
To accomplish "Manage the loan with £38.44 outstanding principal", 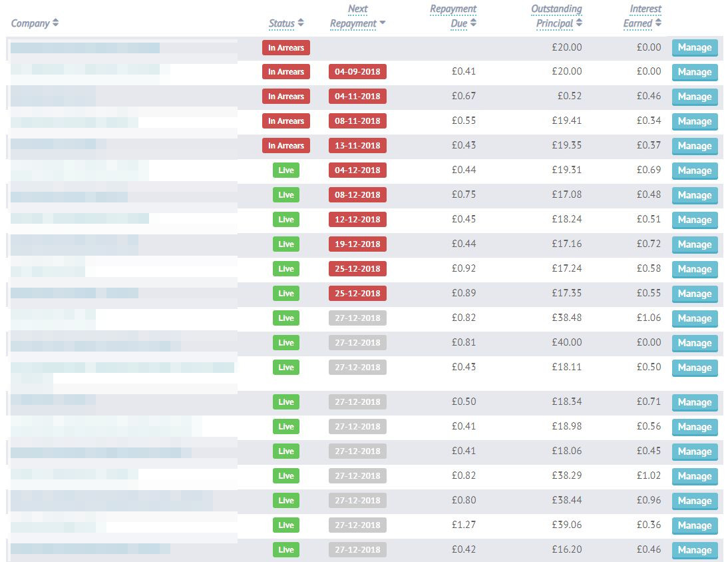I will click(695, 501).
